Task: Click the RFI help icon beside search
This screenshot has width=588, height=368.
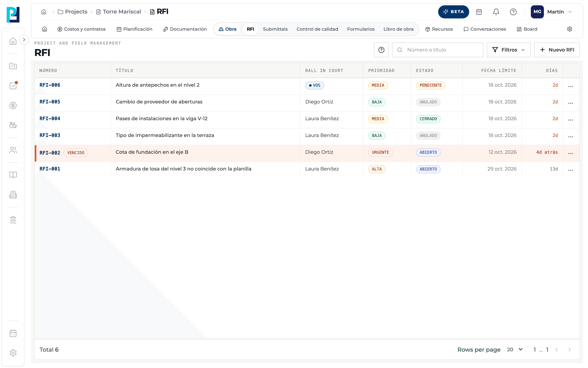Action: coord(381,50)
